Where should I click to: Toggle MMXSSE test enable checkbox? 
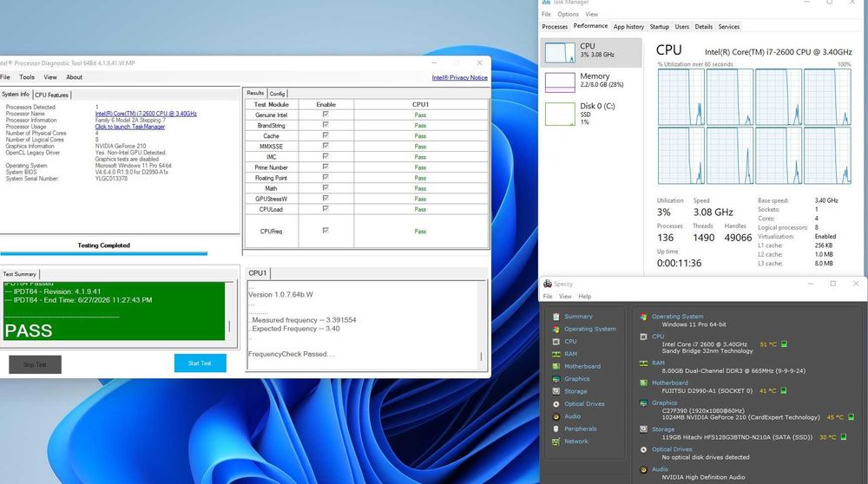pos(325,146)
